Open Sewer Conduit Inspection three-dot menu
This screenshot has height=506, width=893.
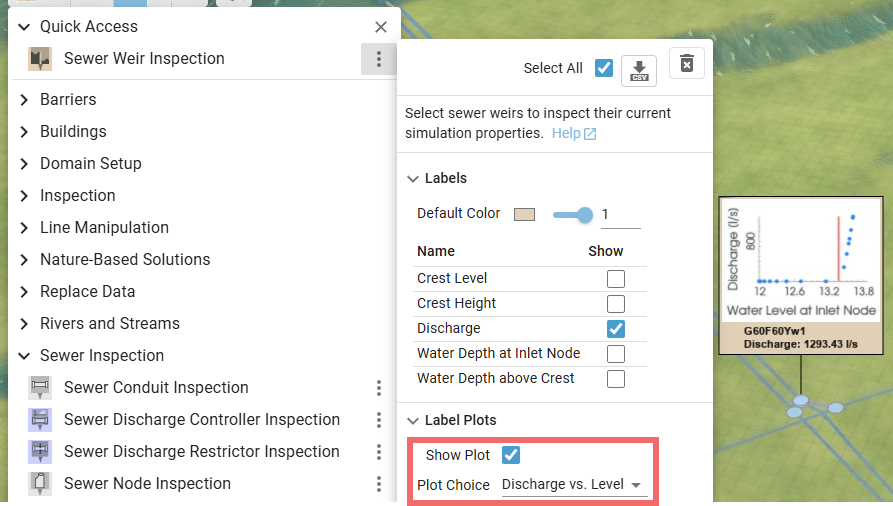379,388
